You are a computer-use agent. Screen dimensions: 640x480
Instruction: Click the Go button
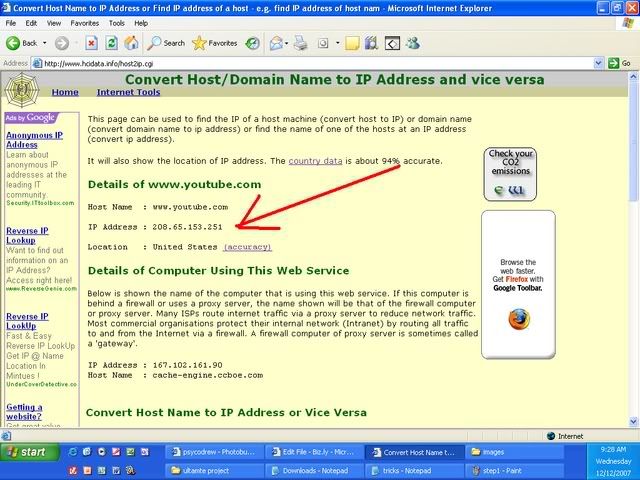click(x=619, y=63)
